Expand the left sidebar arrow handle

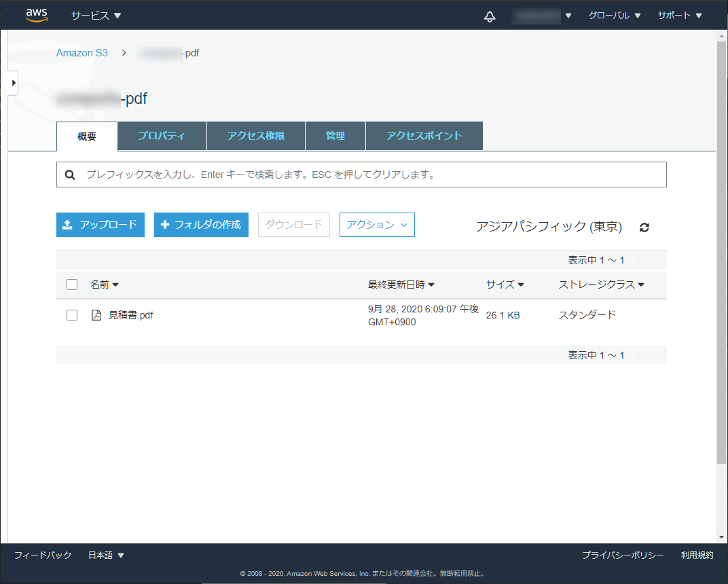[13, 82]
